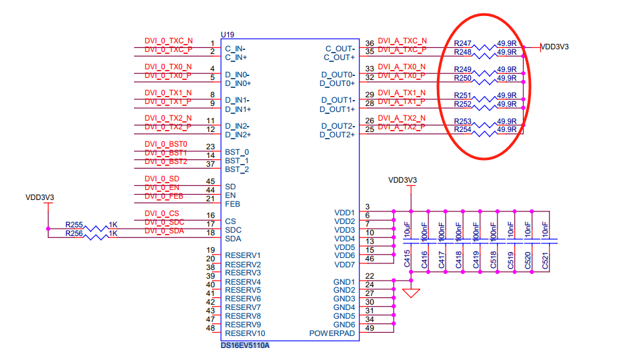
Task: Click pin number 23 at BST_0
Action: 211,147
